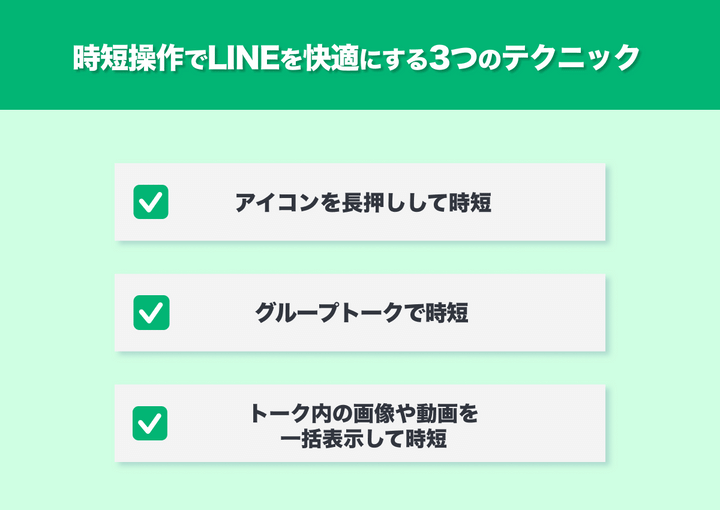The image size is (720, 510).
Task: Click トーク内 in the third card
Action: point(288,412)
